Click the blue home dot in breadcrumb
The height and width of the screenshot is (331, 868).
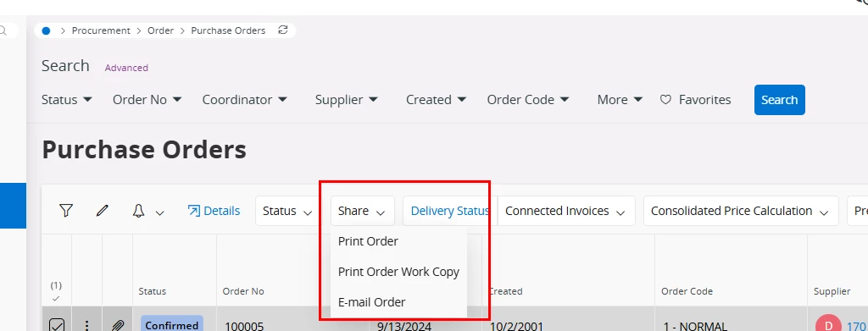pyautogui.click(x=47, y=31)
